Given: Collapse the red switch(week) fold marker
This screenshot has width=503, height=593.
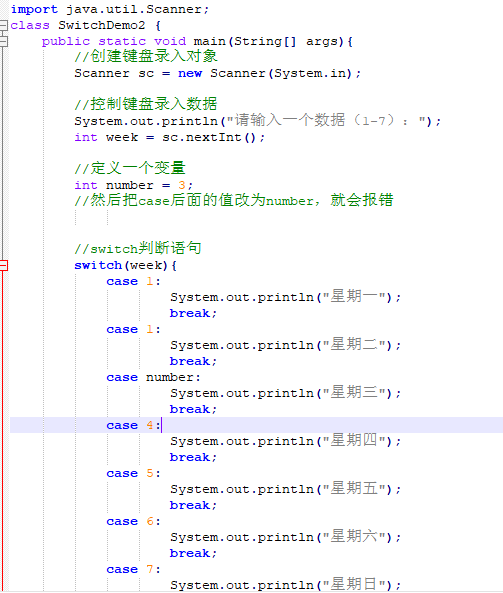Looking at the screenshot, I should coord(3,265).
